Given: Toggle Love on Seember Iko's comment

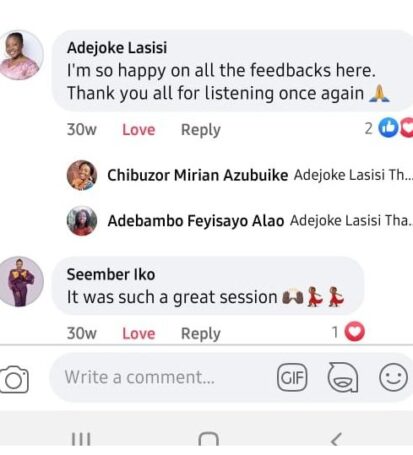Looking at the screenshot, I should coord(139,333).
